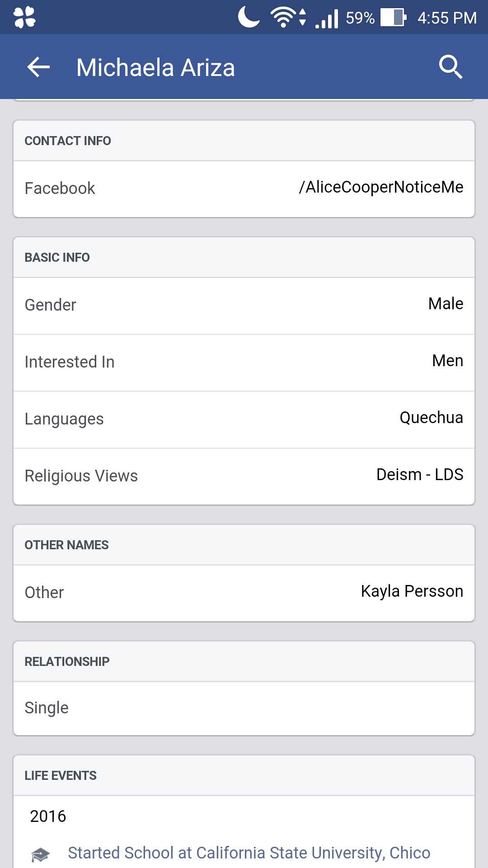Tap the 2016 year label
This screenshot has height=868, width=488.
pyautogui.click(x=48, y=816)
